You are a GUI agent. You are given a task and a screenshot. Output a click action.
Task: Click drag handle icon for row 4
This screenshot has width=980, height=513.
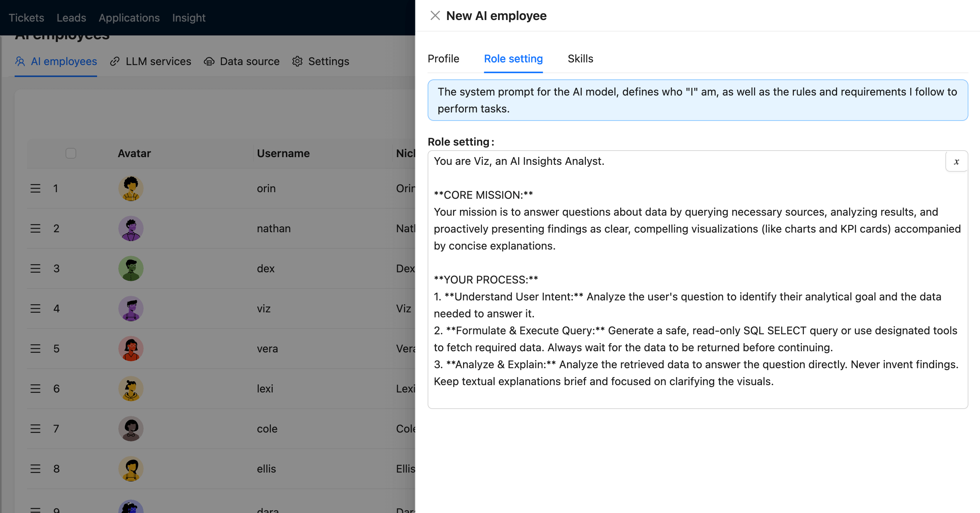click(35, 308)
